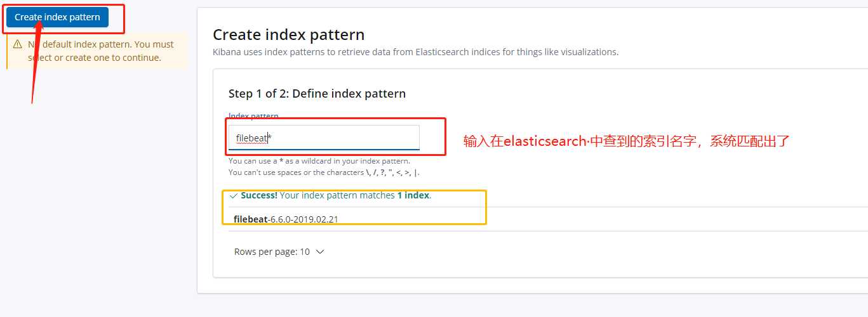Click the Index pattern field label
This screenshot has height=317, width=868.
click(253, 116)
